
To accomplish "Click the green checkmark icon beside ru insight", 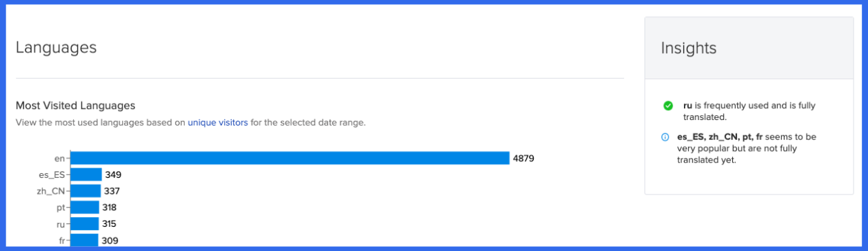I will (x=667, y=106).
